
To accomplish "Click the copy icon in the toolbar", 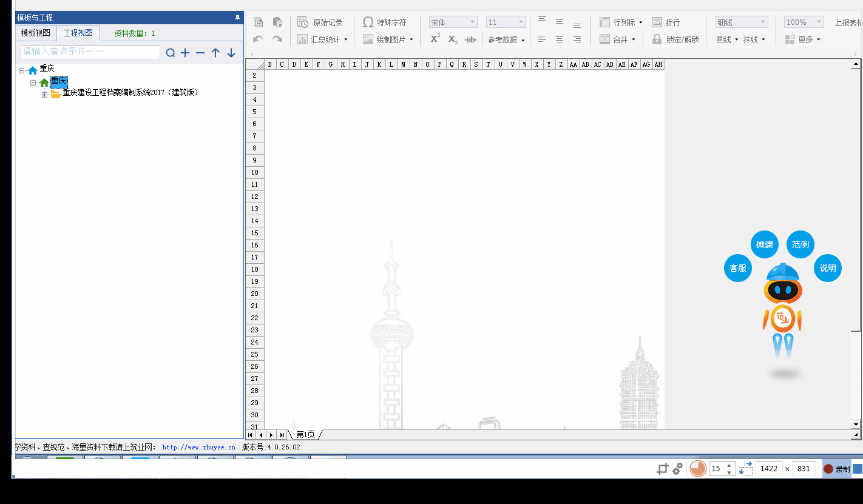I will 259,22.
